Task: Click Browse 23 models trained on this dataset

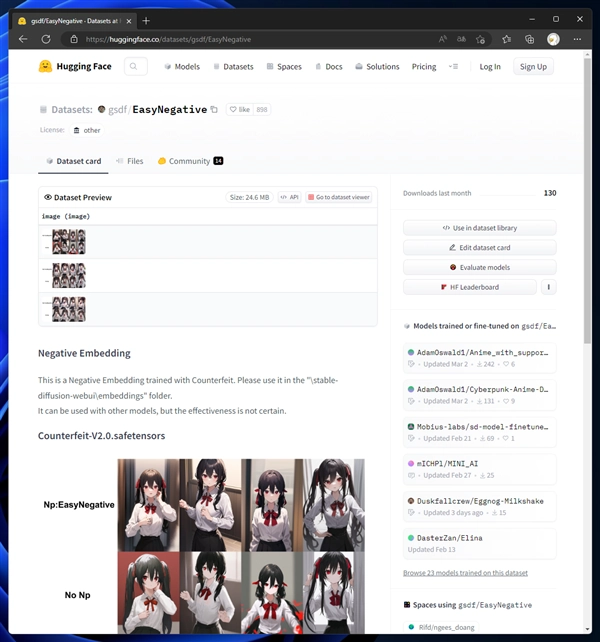Action: [465, 572]
